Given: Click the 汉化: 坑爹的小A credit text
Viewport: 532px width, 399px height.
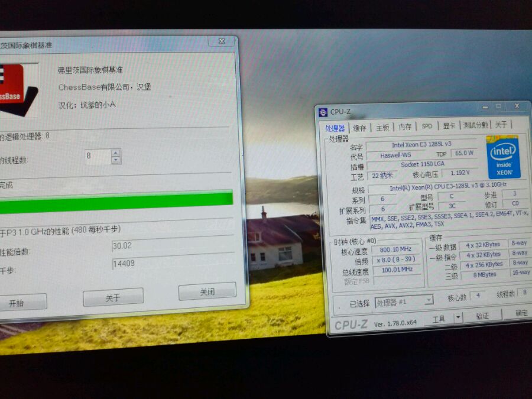Looking at the screenshot, I should pos(87,105).
